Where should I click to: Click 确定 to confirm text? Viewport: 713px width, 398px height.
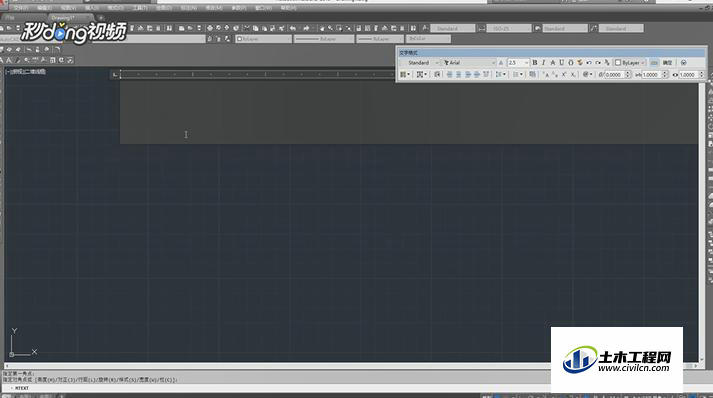(667, 63)
